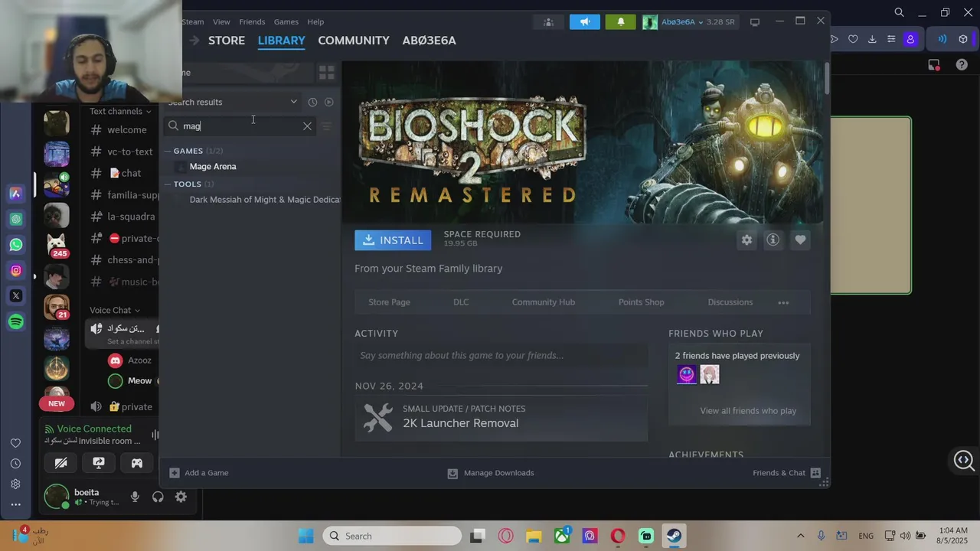Toggle recent activity clock filter

312,102
